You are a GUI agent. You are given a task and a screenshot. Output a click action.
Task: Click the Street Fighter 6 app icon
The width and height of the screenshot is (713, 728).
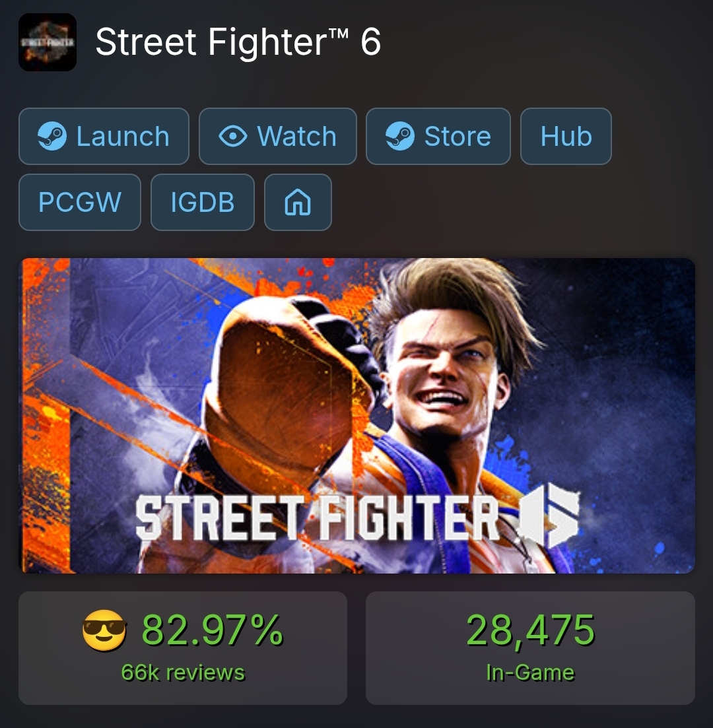pos(48,42)
